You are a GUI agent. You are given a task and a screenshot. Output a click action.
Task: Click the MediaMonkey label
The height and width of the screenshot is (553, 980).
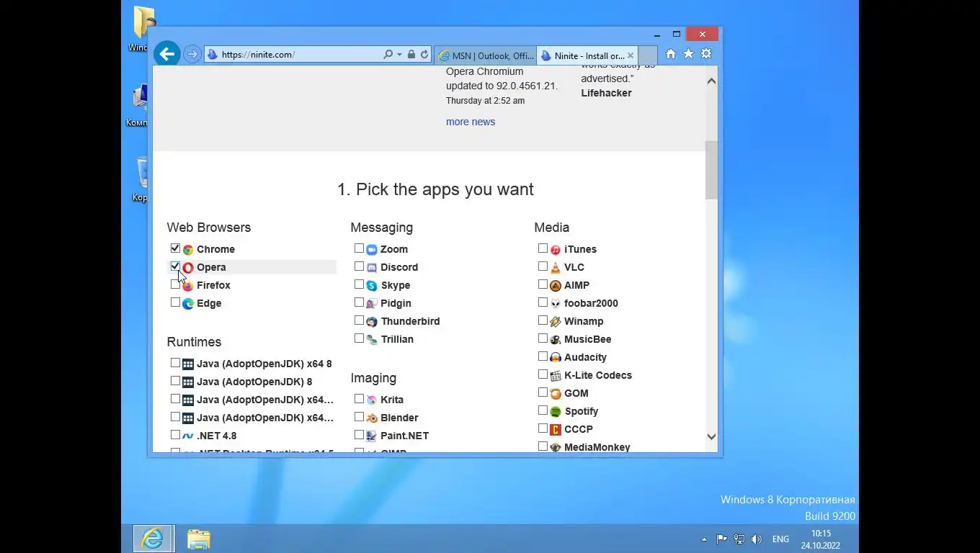pos(597,447)
